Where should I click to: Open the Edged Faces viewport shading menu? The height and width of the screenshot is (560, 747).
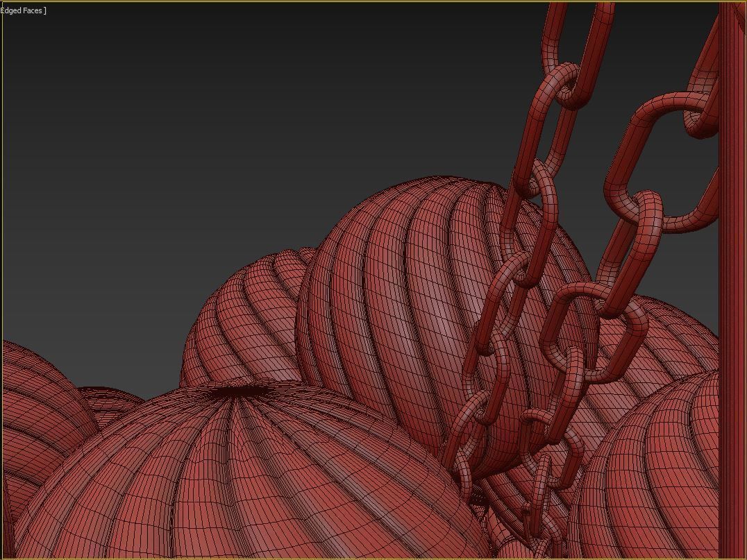(23, 10)
